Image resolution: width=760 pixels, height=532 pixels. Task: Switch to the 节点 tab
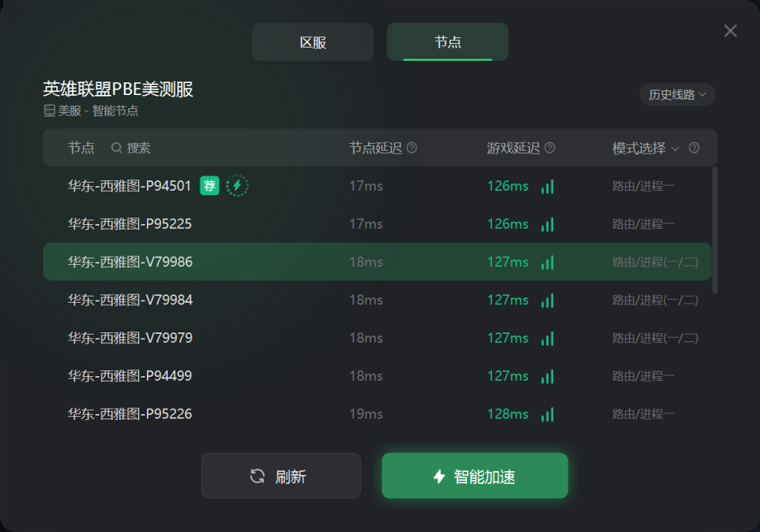point(448,42)
